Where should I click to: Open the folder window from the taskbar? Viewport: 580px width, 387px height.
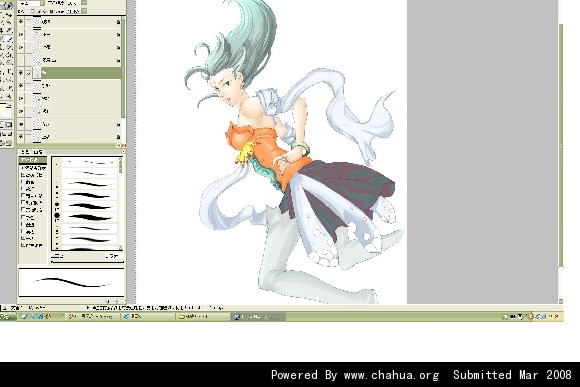[203, 316]
